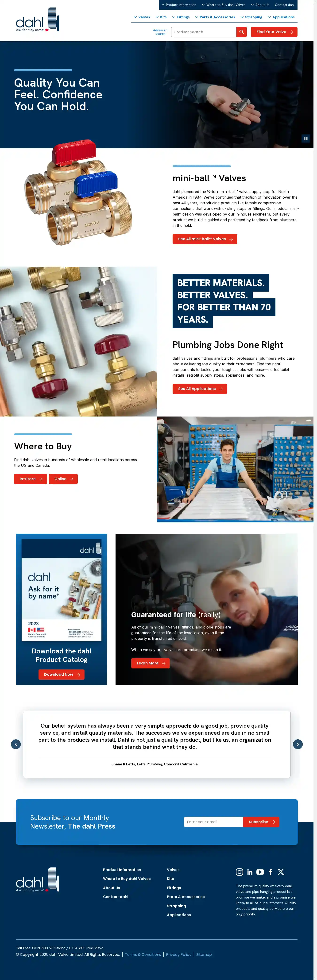Open dahl's LinkedIn page icon
Viewport: 317px width, 980px height.
point(250,872)
